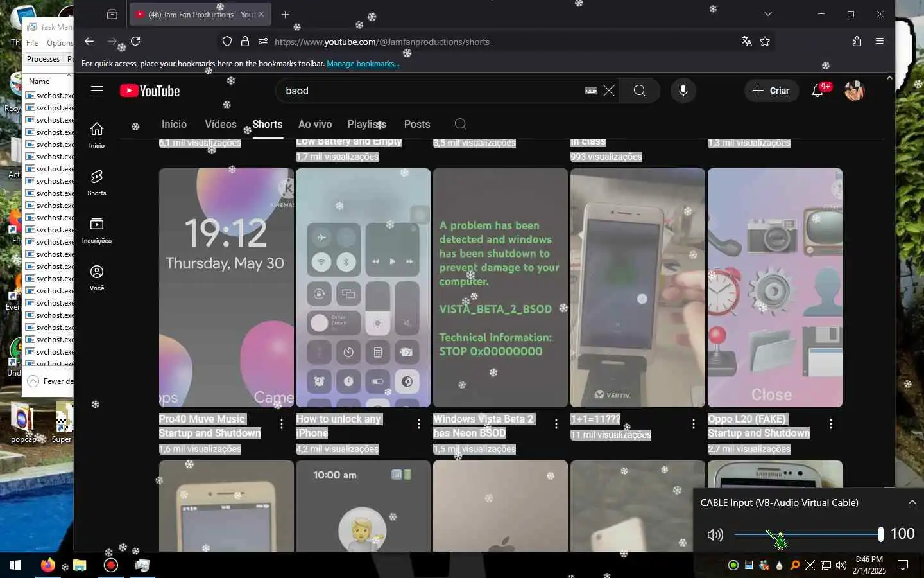The height and width of the screenshot is (578, 924).
Task: Mute the CABLE Input speaker icon
Action: 715,534
